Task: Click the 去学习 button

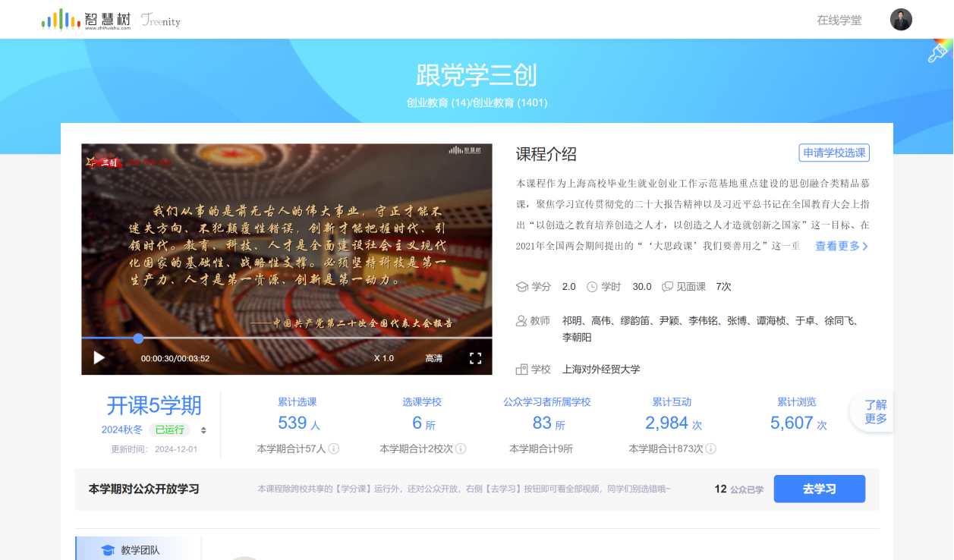Action: coord(820,489)
